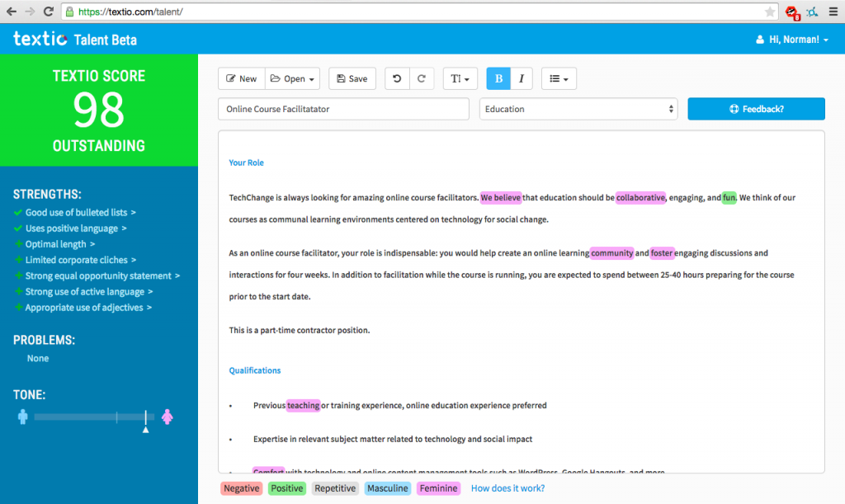Open the How does it work? link
Viewport: 845px width, 504px height.
(507, 488)
